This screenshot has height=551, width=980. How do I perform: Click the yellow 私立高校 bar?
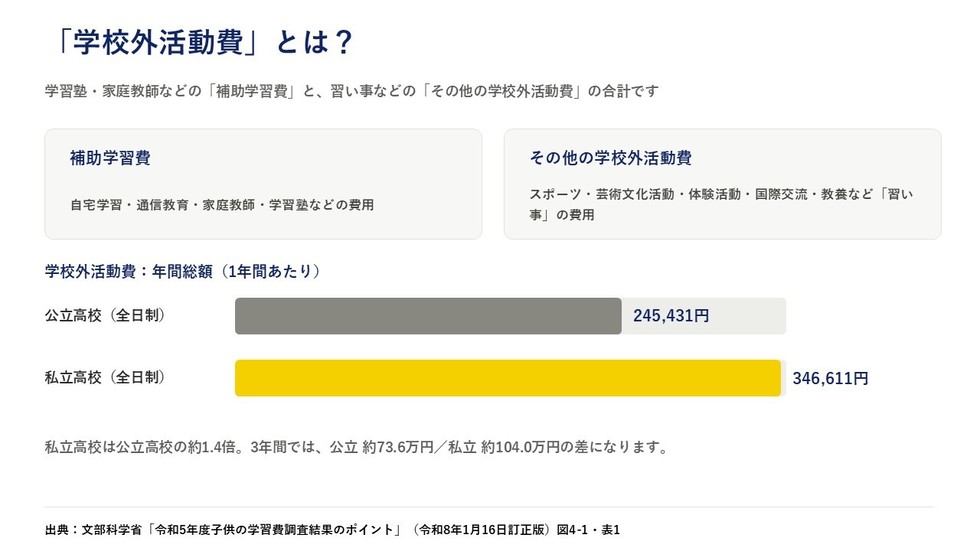(x=508, y=378)
